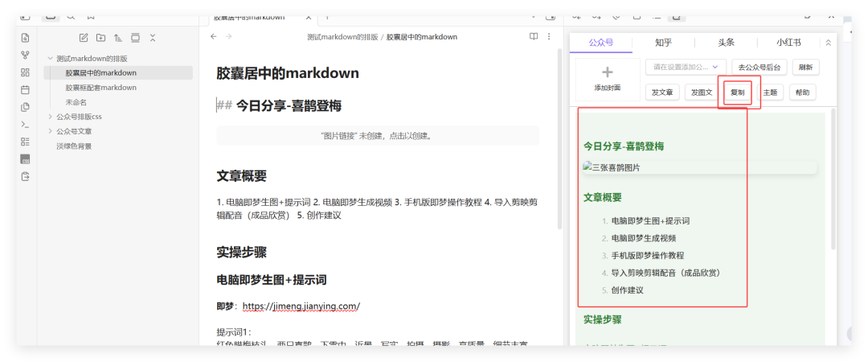Image resolution: width=868 pixels, height=362 pixels.
Task: Click the editor heading 文章概要
Action: (241, 176)
